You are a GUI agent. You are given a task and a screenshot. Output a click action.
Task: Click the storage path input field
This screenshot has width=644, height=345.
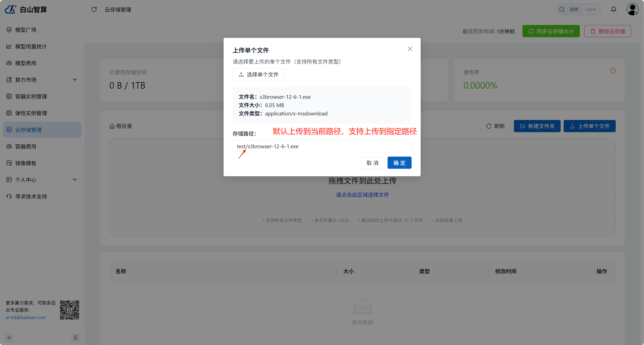coord(322,146)
